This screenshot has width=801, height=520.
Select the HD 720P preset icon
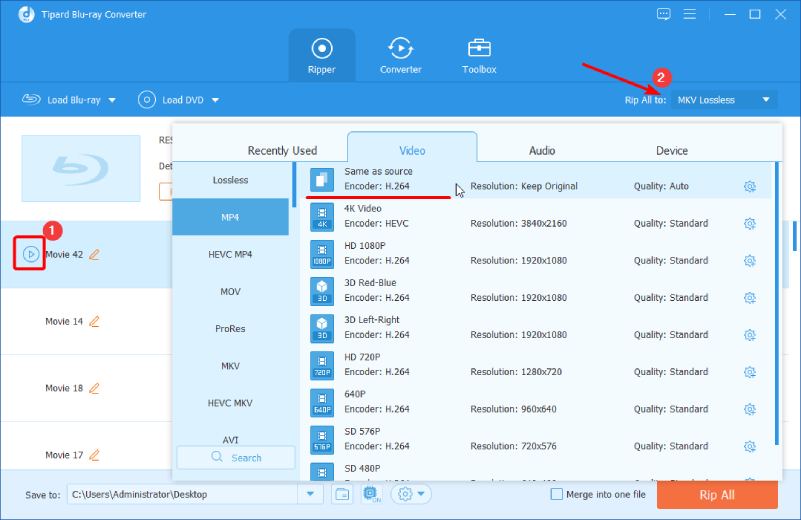tap(322, 366)
